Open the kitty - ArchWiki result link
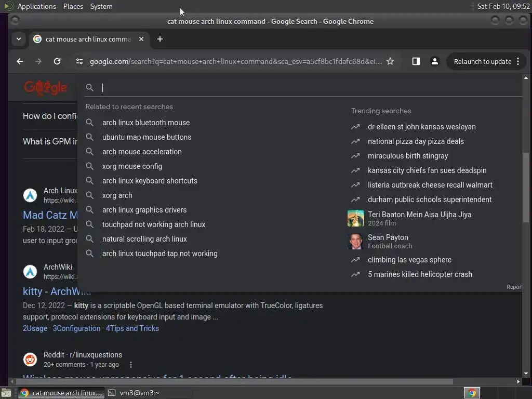This screenshot has height=399, width=532. coord(57,291)
